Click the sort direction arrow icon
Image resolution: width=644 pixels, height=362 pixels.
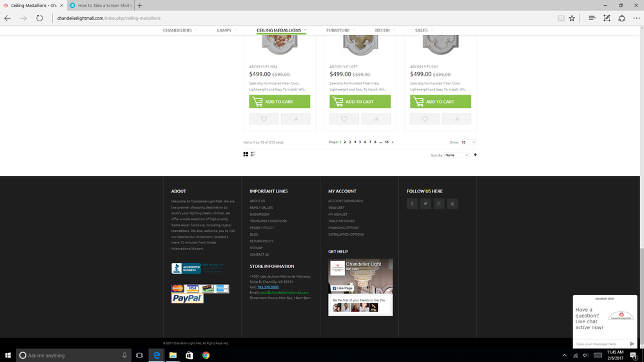pyautogui.click(x=475, y=155)
